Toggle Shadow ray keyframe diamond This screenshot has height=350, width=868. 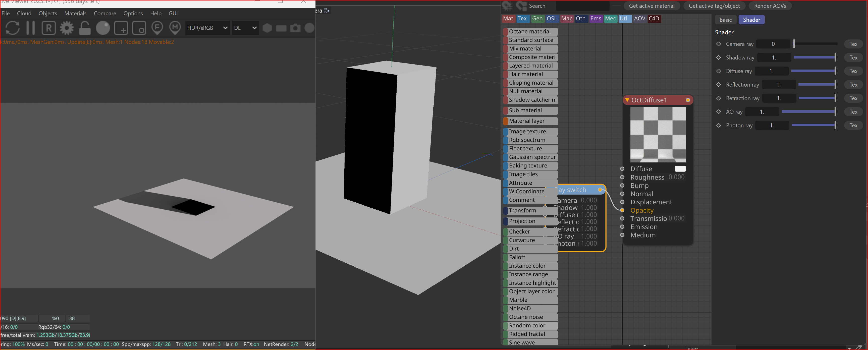(x=718, y=57)
